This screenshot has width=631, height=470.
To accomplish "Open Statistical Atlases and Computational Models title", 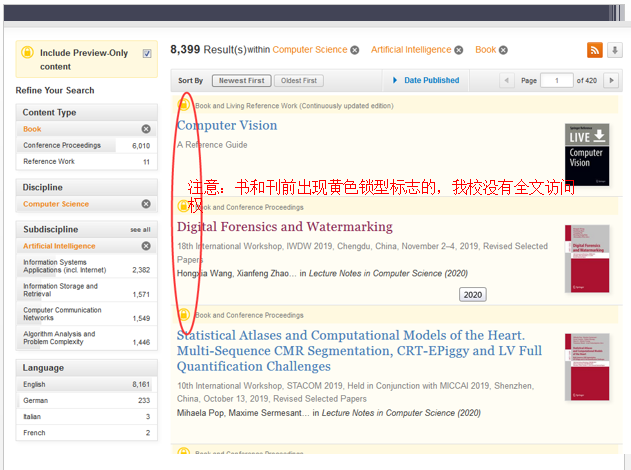I will pos(359,350).
